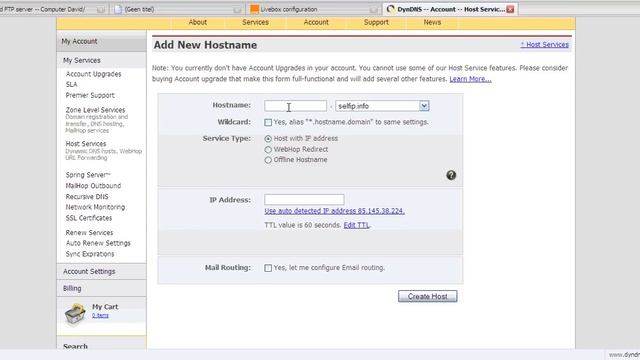Click into the IP Address text field
The height and width of the screenshot is (360, 640).
point(304,200)
